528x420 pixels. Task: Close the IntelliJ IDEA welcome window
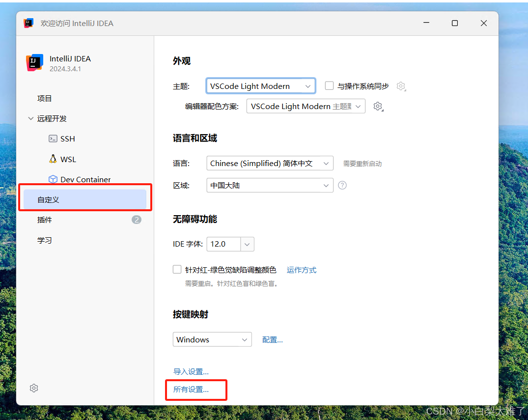tap(484, 23)
